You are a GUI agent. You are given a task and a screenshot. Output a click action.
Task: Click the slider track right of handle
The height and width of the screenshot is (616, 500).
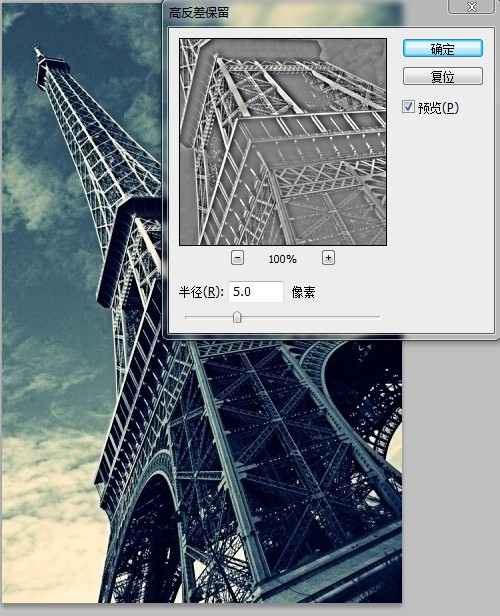[x=310, y=317]
